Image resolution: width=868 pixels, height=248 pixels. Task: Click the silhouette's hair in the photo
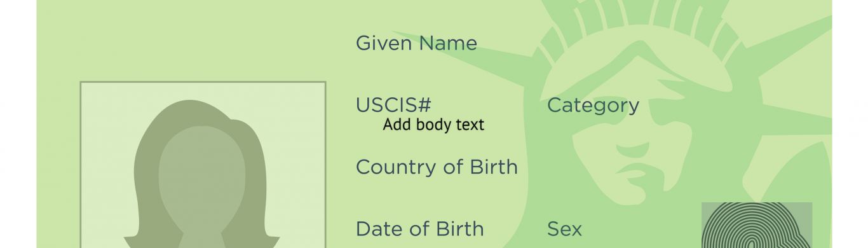[149, 153]
